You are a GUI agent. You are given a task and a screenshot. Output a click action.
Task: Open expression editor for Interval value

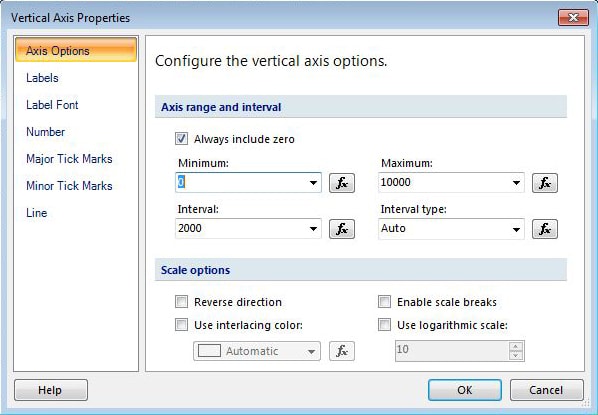coord(342,229)
